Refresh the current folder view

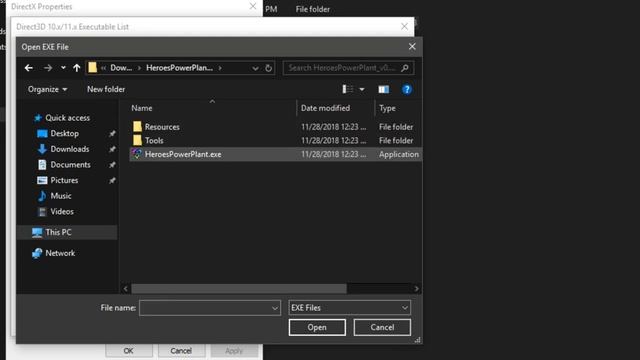point(269,68)
